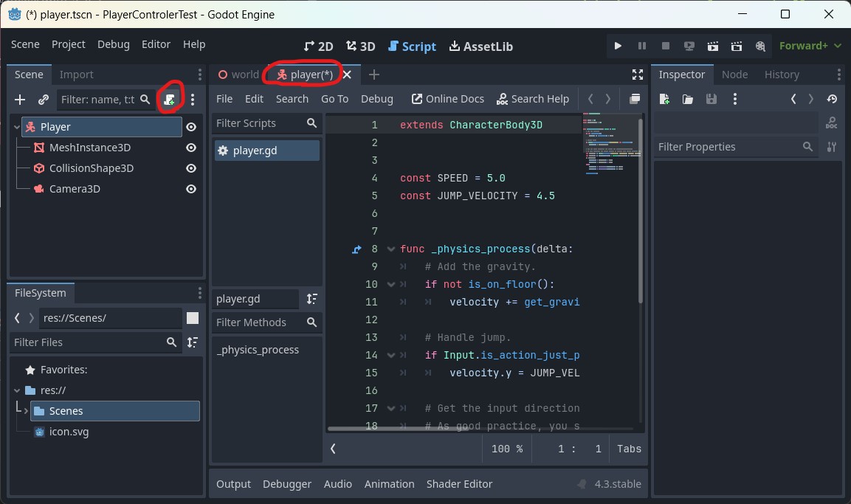This screenshot has height=504, width=851.
Task: Click the Filter Properties search field
Action: tap(727, 147)
